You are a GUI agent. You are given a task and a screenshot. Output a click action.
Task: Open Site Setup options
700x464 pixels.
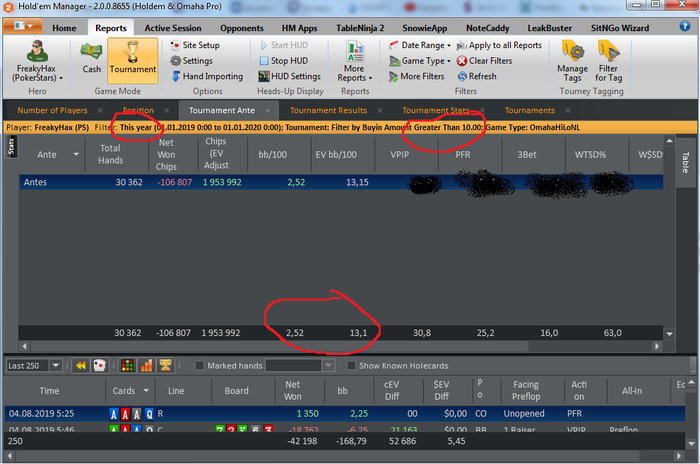195,45
